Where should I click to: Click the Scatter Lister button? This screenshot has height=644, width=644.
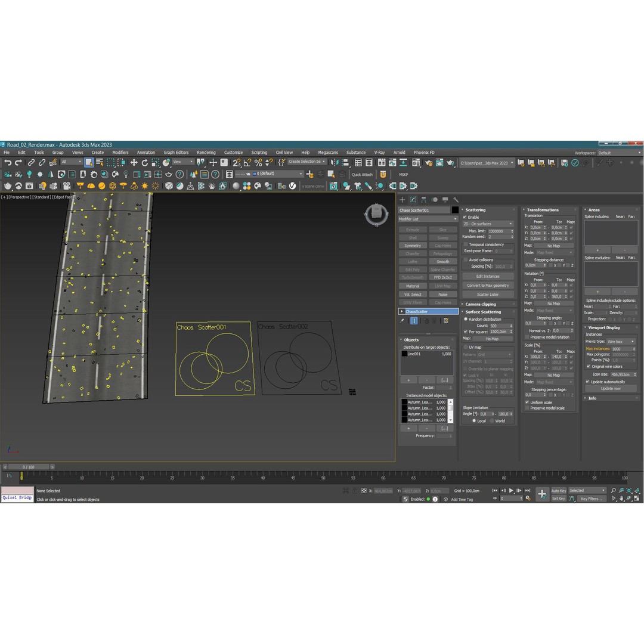(488, 294)
